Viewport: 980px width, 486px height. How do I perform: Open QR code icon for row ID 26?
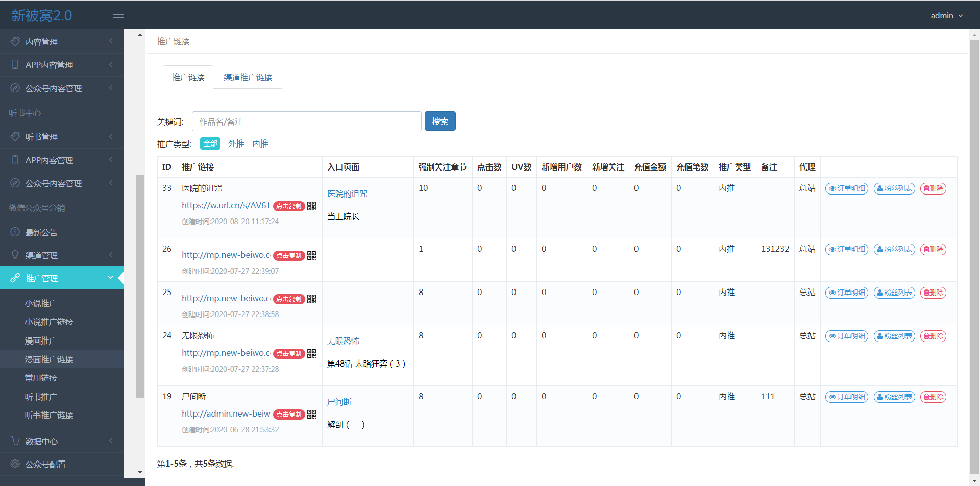tap(311, 255)
